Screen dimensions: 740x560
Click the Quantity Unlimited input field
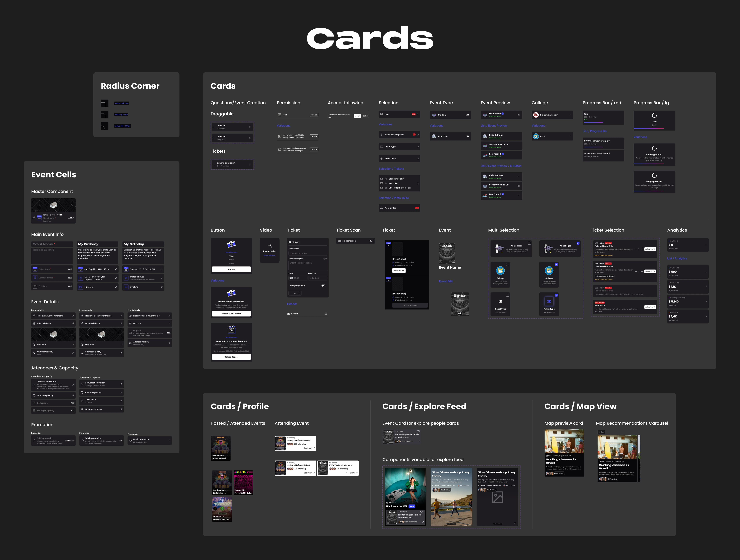click(317, 278)
